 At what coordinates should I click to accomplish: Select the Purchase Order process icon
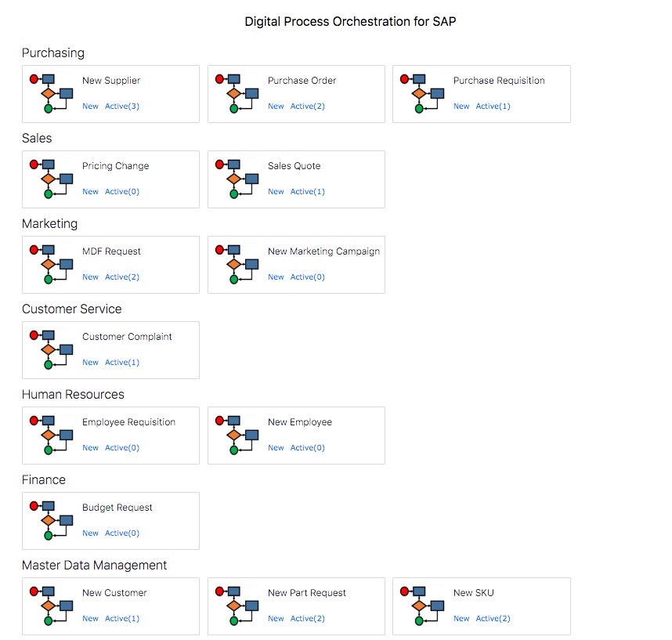coord(236,92)
